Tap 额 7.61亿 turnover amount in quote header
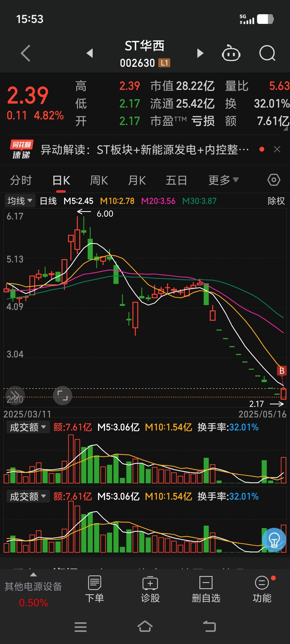 point(257,121)
